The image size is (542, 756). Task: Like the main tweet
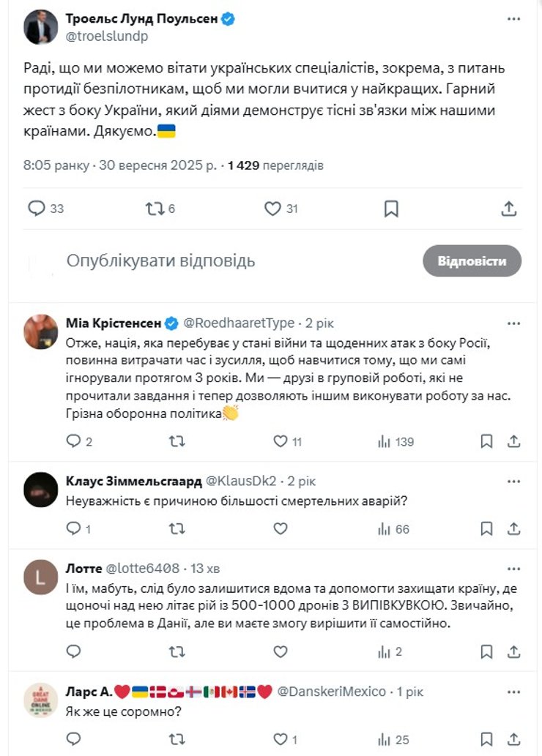pos(272,209)
